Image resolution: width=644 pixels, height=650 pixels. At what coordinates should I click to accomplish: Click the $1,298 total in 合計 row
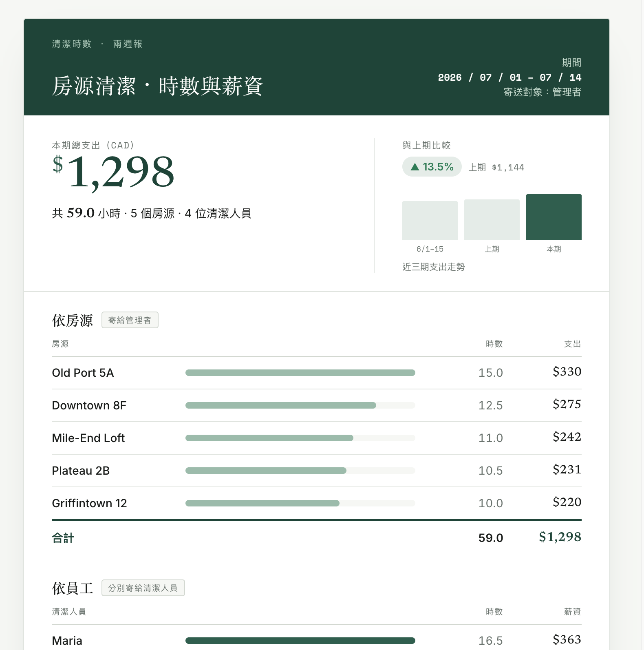560,537
